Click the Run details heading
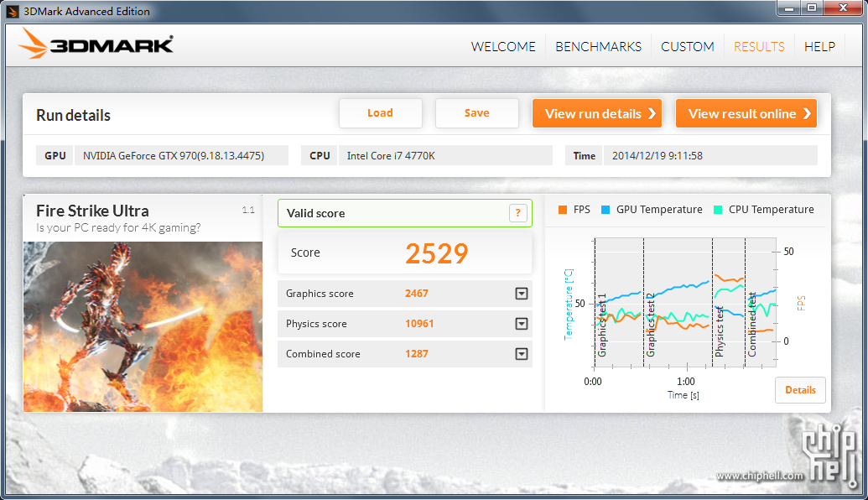 pos(73,115)
